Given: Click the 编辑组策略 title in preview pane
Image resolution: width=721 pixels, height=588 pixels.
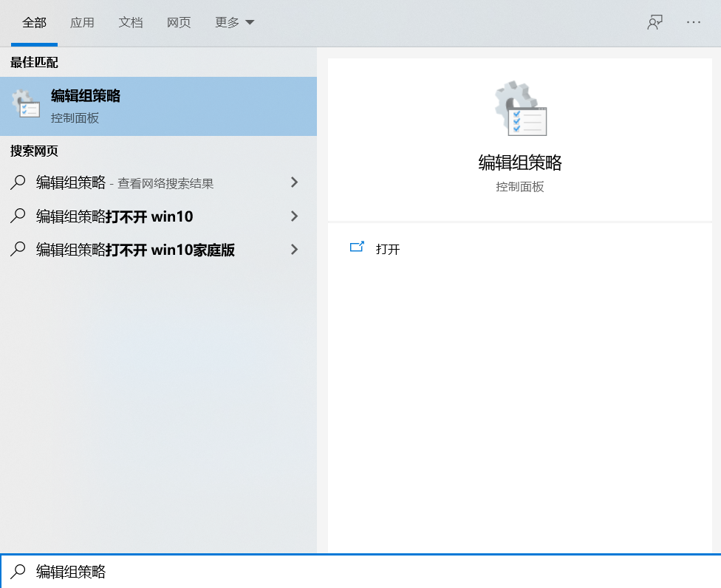Looking at the screenshot, I should [520, 163].
